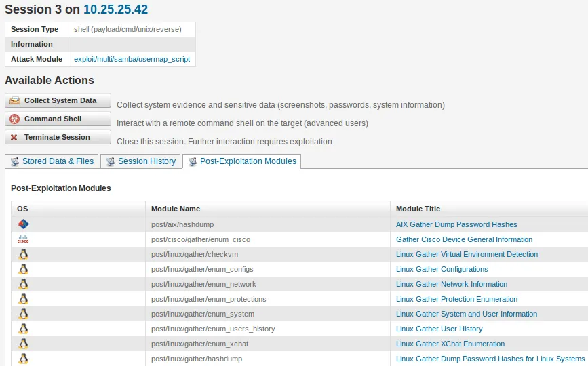Sort table by Module Name column header
The image size is (588, 366).
pyautogui.click(x=176, y=209)
